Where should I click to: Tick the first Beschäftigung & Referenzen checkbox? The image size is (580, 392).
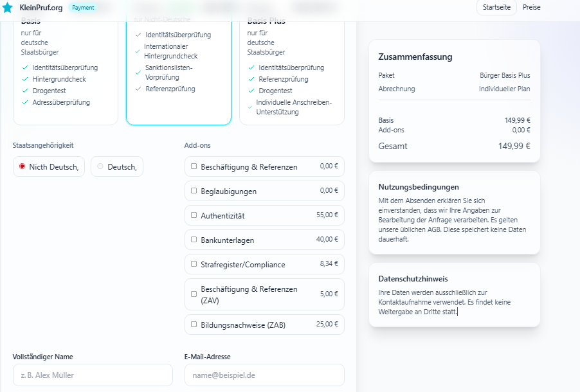click(194, 166)
